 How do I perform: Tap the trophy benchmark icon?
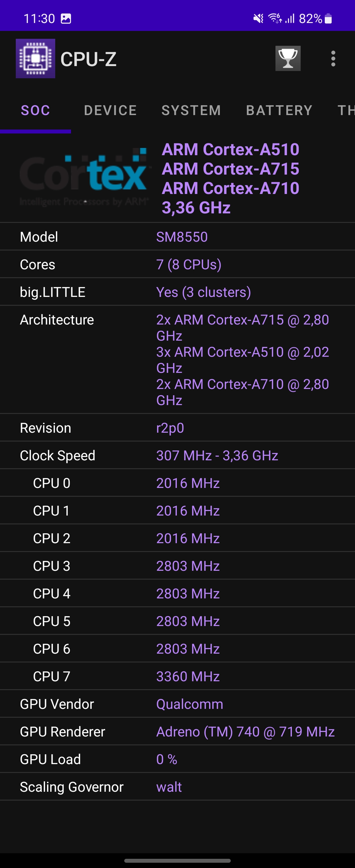288,59
